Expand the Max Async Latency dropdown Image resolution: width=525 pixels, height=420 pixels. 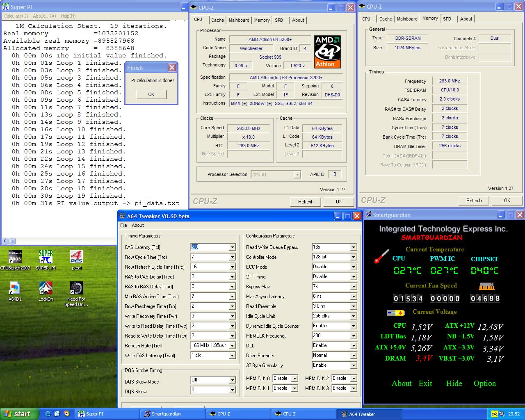pyautogui.click(x=354, y=297)
